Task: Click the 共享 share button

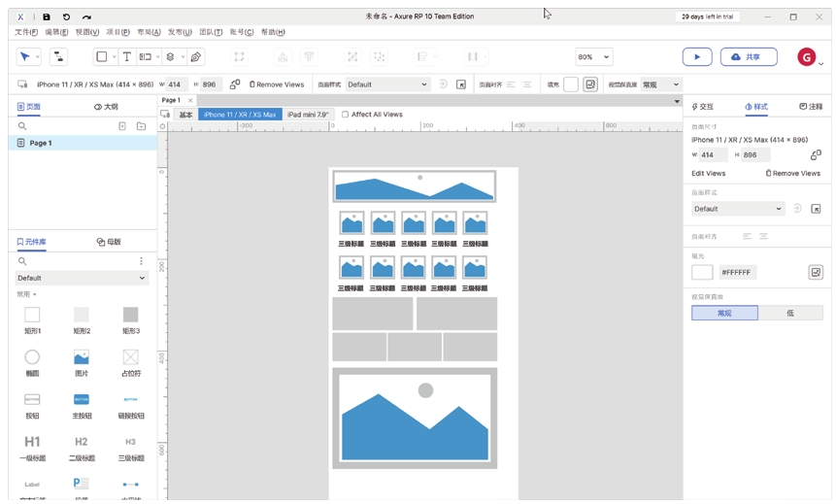Action: (x=748, y=57)
